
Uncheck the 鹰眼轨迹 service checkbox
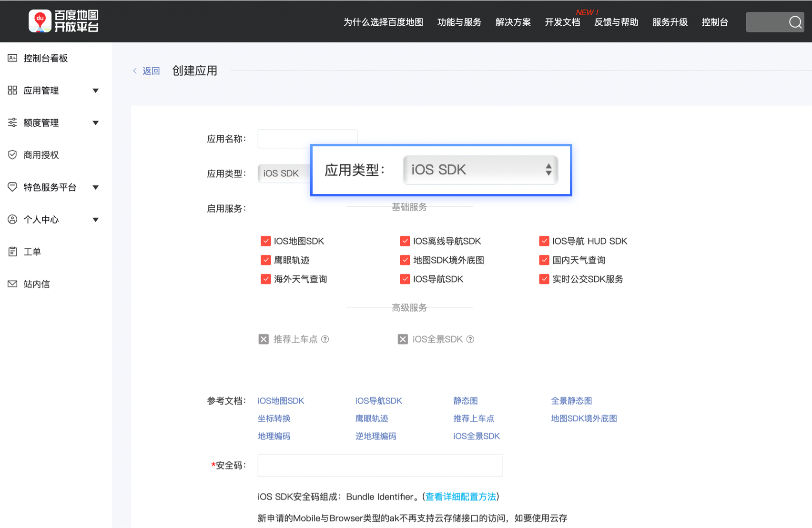coord(266,260)
